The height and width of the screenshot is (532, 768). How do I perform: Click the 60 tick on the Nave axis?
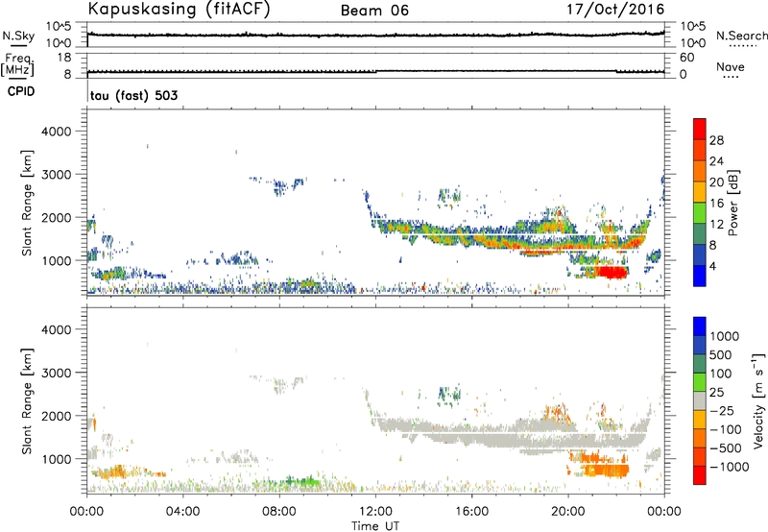686,58
